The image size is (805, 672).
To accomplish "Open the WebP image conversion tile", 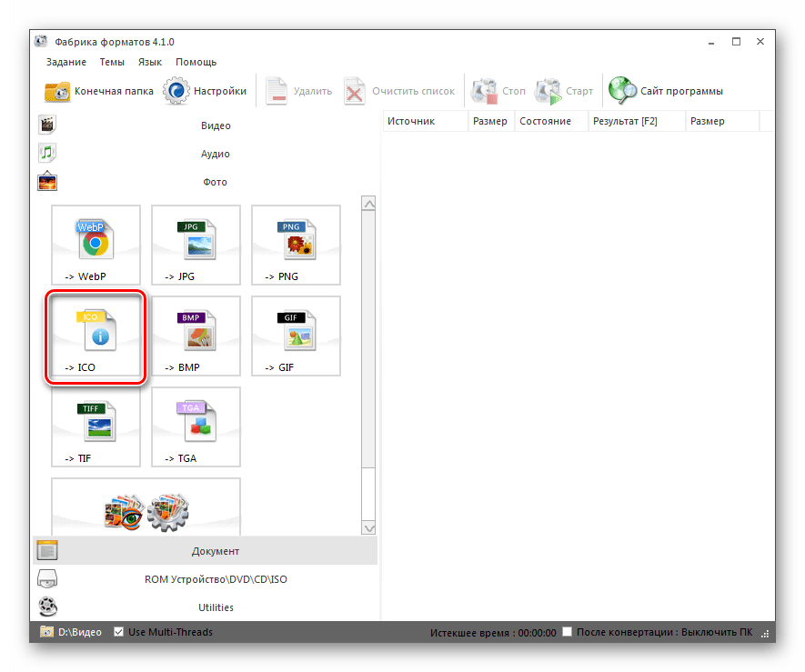I will [x=96, y=245].
